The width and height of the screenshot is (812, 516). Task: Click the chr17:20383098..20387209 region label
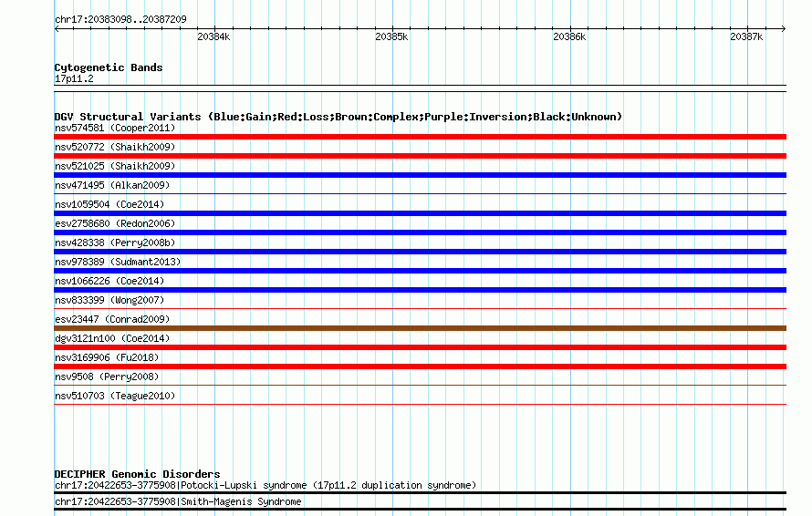tap(120, 20)
